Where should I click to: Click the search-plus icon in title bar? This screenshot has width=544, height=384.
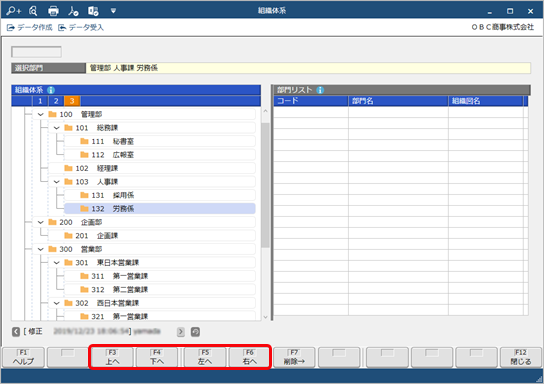point(14,11)
